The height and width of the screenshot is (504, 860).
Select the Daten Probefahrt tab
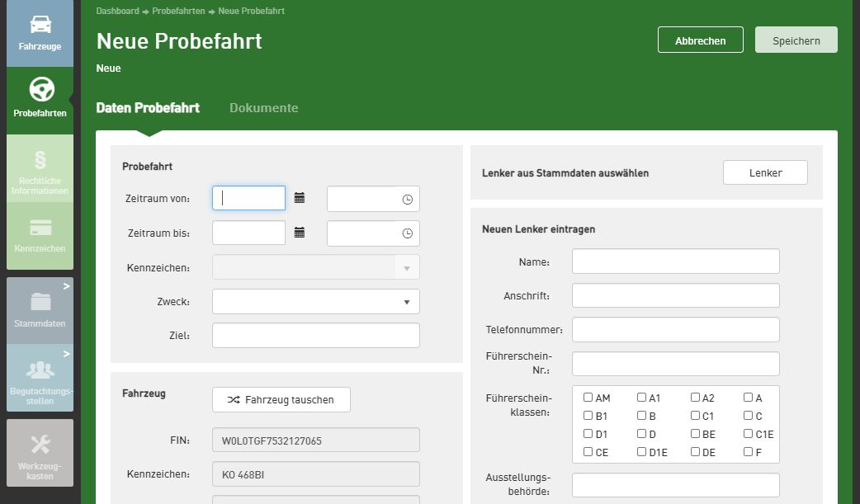point(148,108)
